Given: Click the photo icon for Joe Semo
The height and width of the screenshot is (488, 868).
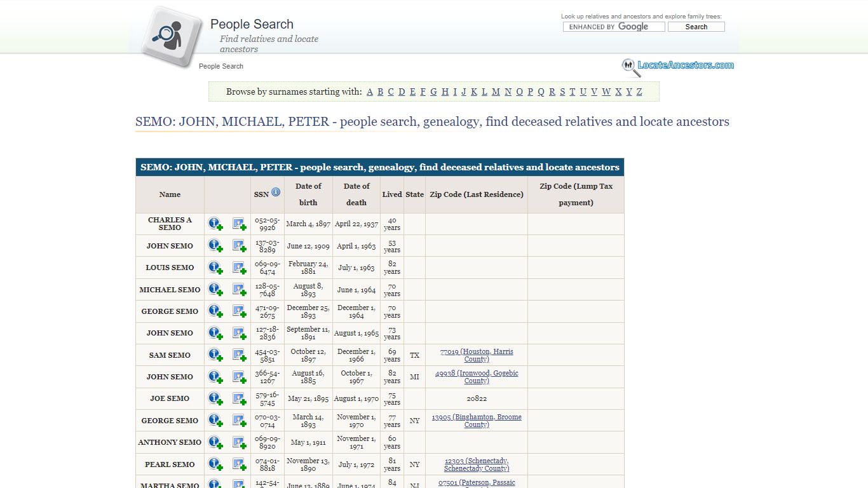Looking at the screenshot, I should pos(240,398).
